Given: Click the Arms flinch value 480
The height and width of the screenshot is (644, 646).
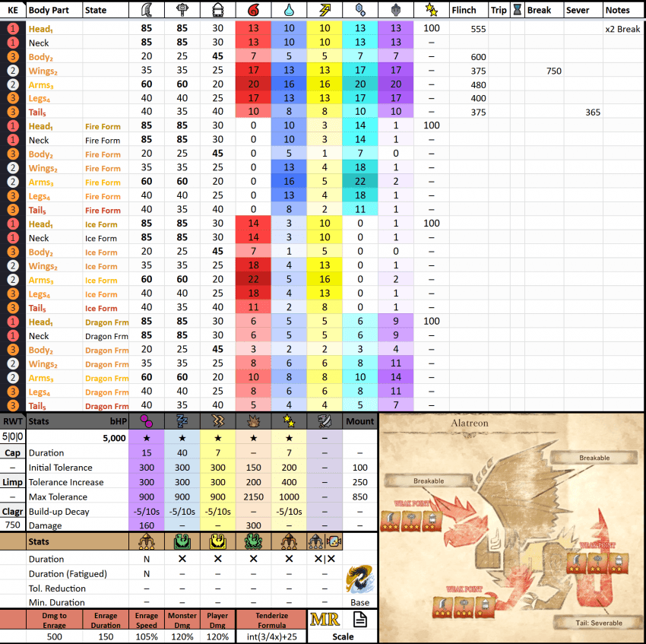Looking at the screenshot, I should pyautogui.click(x=478, y=85).
